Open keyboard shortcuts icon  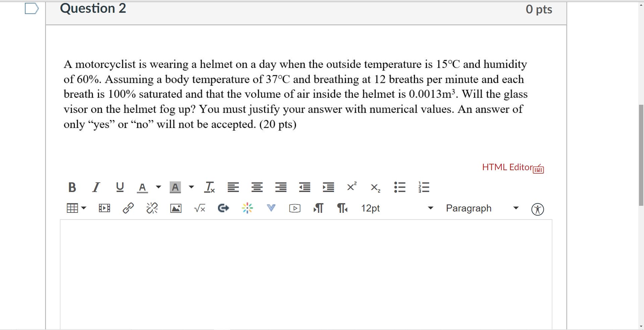click(538, 169)
